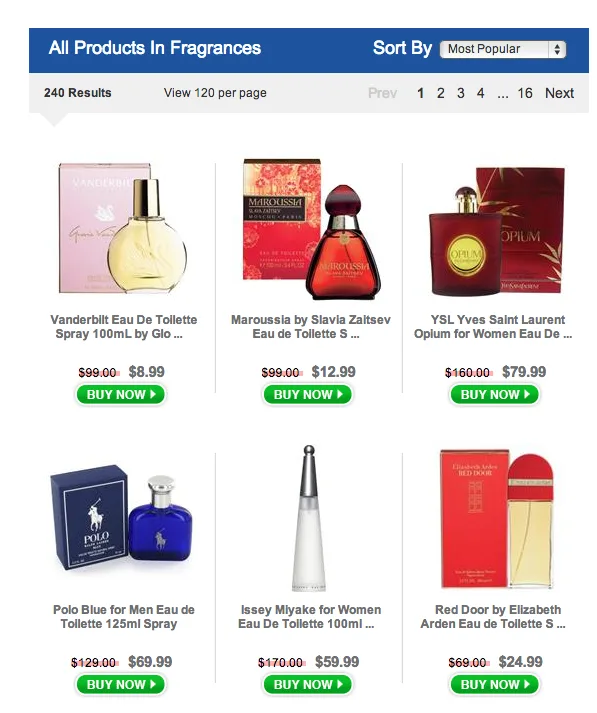Open the Red Door product image
The image size is (597, 713).
pyautogui.click(x=497, y=519)
